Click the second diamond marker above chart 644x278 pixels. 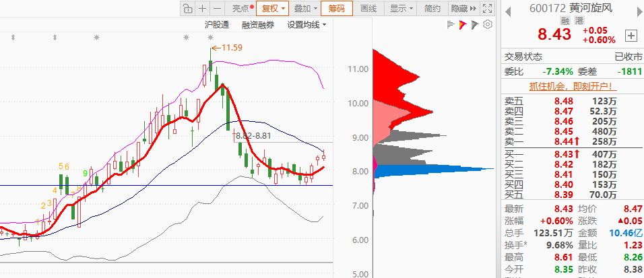point(55,38)
